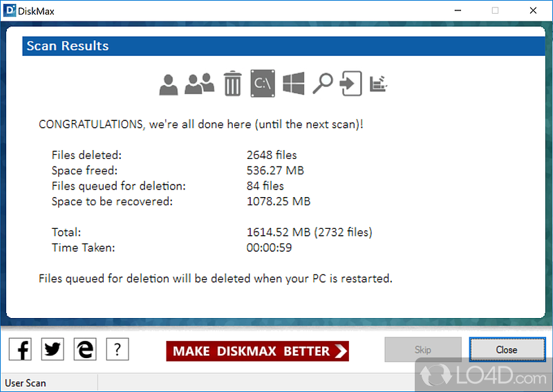Click the '2648 files' value

[272, 155]
